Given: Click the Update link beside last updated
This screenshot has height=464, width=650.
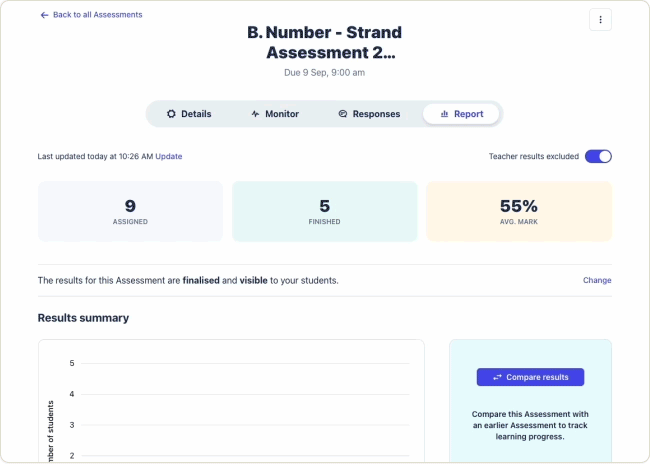Looking at the screenshot, I should click(169, 157).
